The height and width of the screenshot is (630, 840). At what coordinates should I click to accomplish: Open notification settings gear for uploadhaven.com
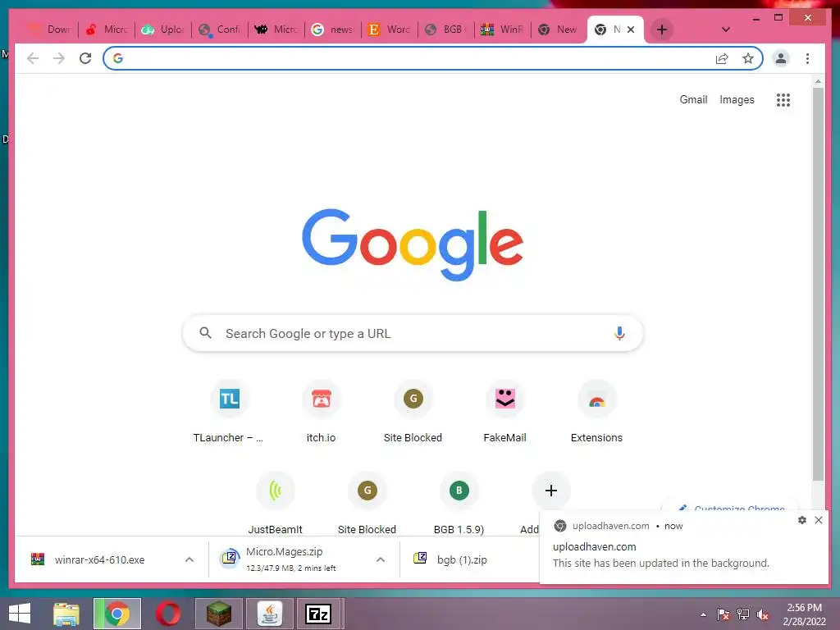pos(802,520)
